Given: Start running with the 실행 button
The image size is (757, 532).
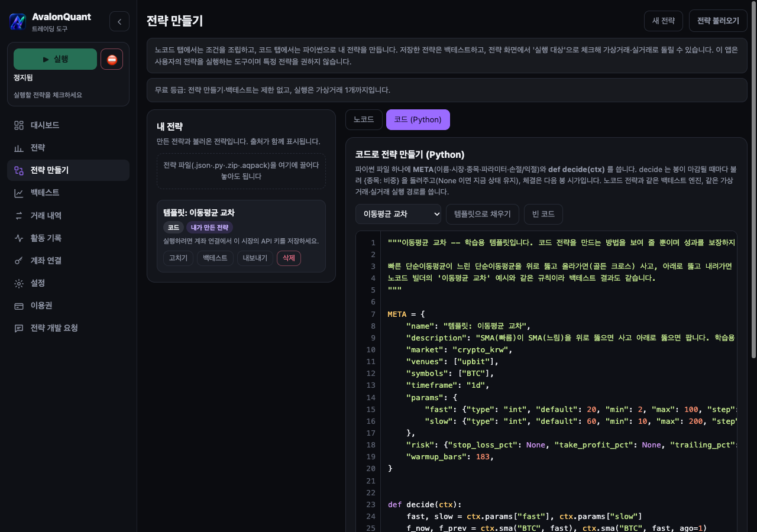Looking at the screenshot, I should point(55,59).
